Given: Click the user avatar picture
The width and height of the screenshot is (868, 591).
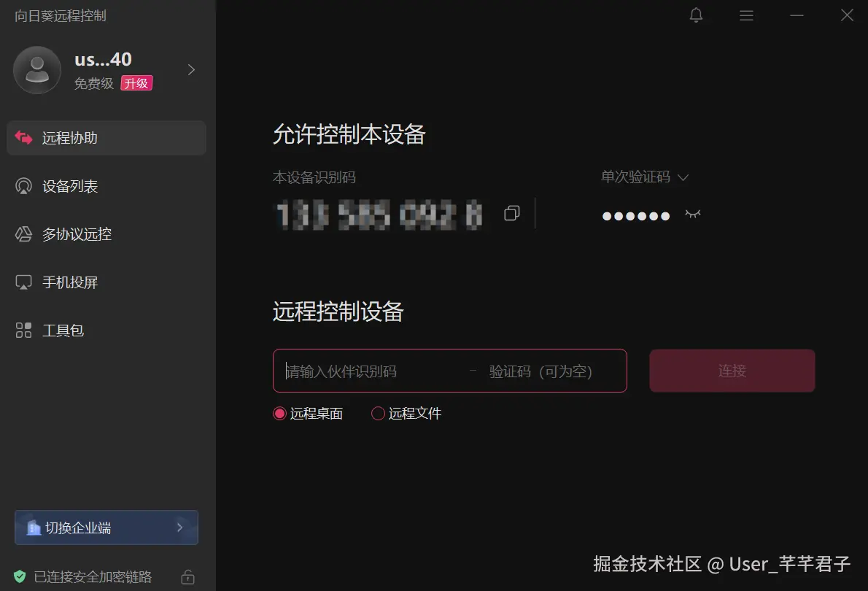Looking at the screenshot, I should coord(37,70).
